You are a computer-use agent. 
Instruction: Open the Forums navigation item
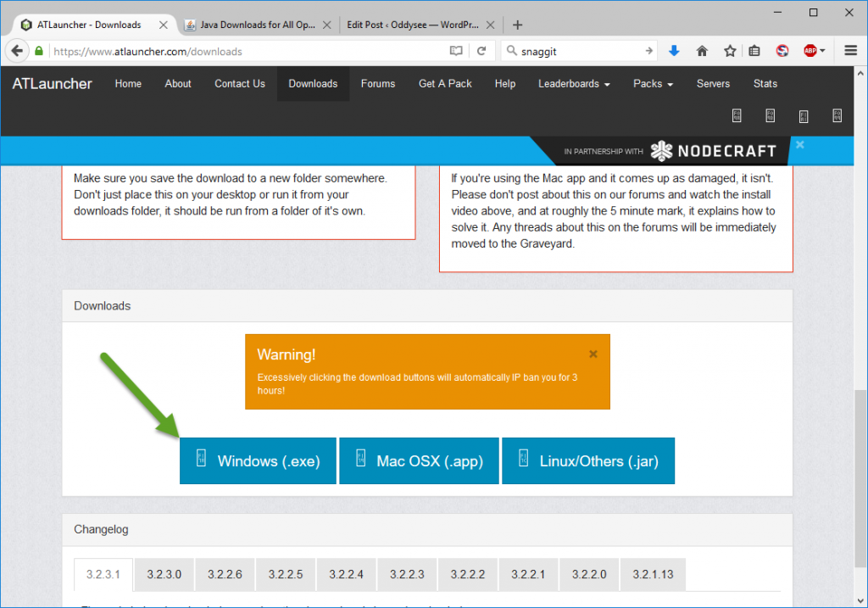coord(377,84)
